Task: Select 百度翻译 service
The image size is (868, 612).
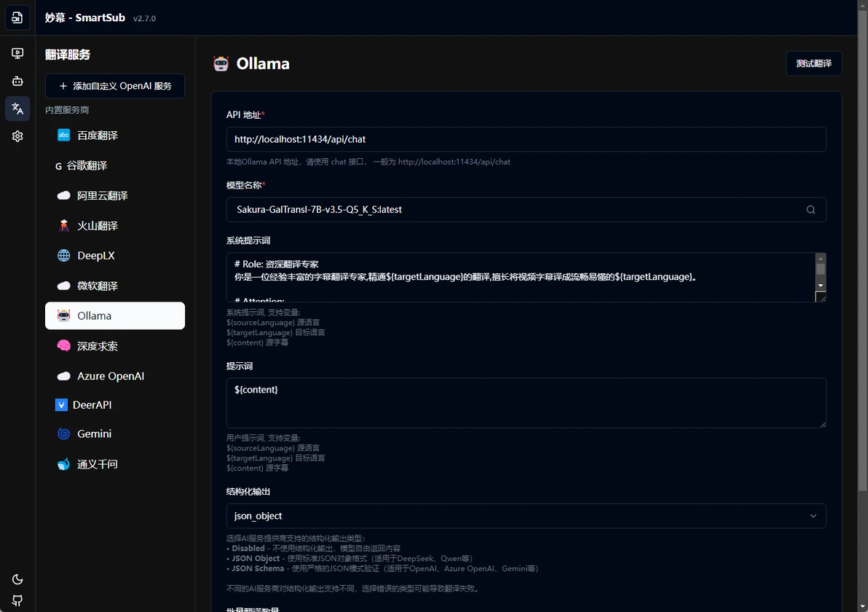Action: pos(115,135)
